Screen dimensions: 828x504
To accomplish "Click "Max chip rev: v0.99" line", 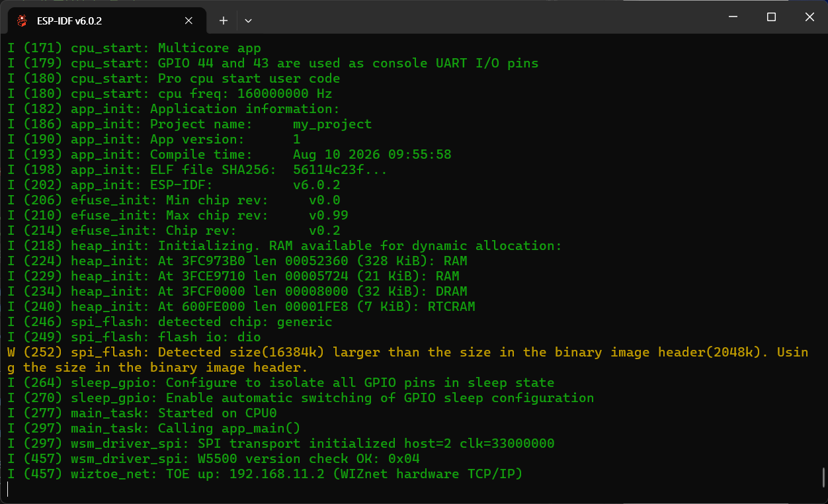I will (177, 216).
